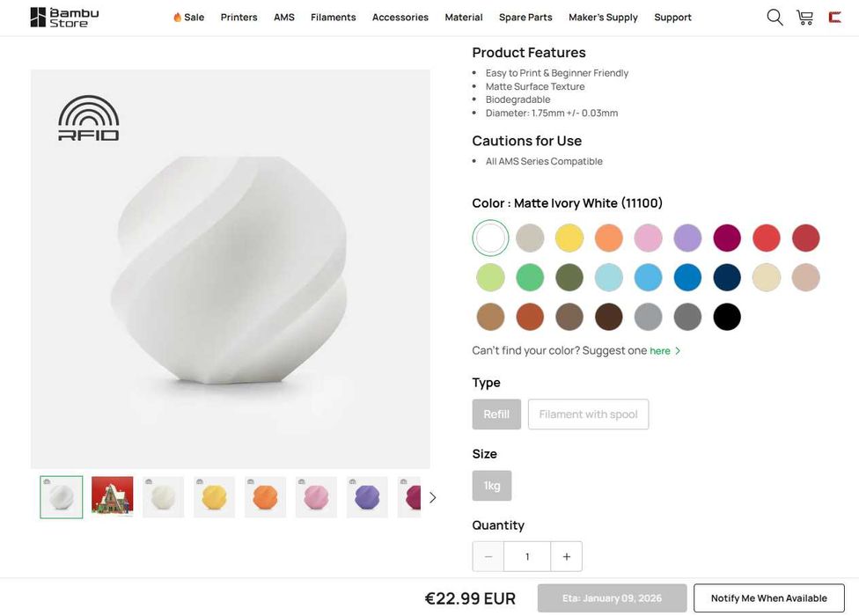The width and height of the screenshot is (859, 616).
Task: Open the Accessories dropdown menu
Action: pyautogui.click(x=400, y=18)
